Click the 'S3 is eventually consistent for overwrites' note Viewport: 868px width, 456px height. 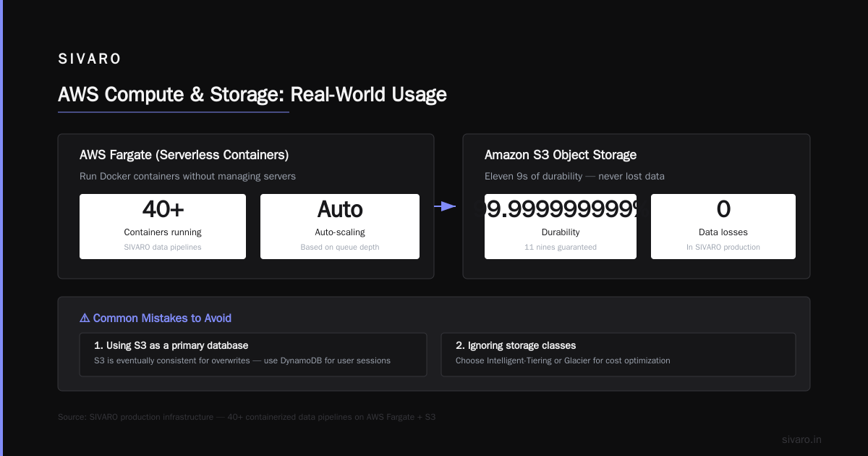click(242, 360)
